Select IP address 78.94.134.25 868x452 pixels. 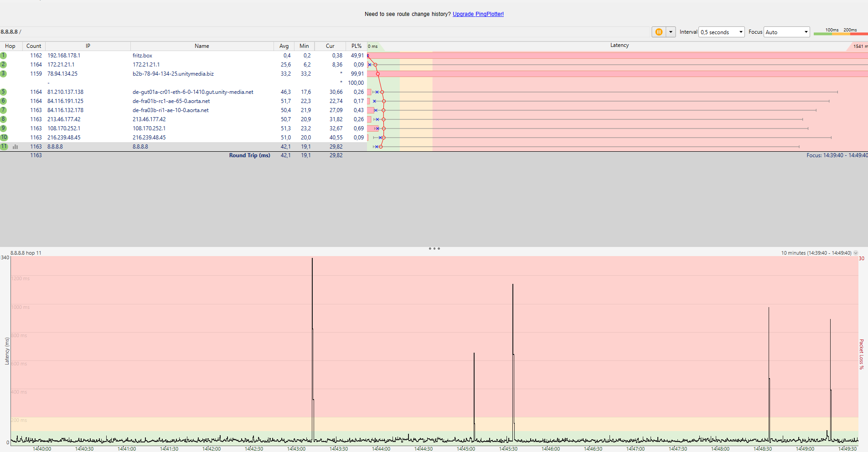(x=62, y=74)
